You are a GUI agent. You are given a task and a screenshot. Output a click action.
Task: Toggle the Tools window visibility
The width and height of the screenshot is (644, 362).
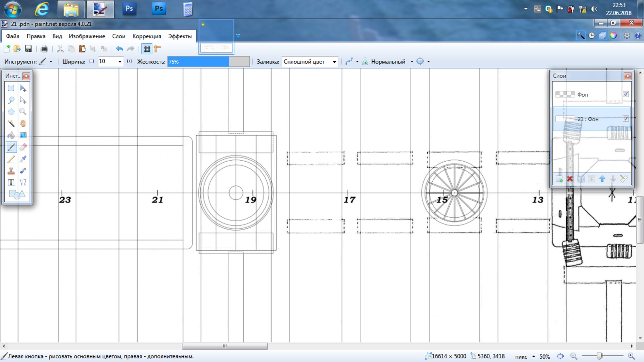coord(581,36)
